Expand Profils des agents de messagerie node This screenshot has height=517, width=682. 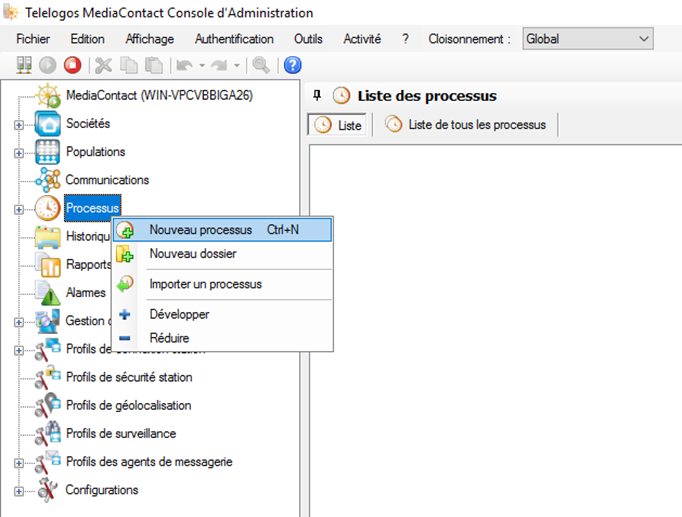point(19,463)
